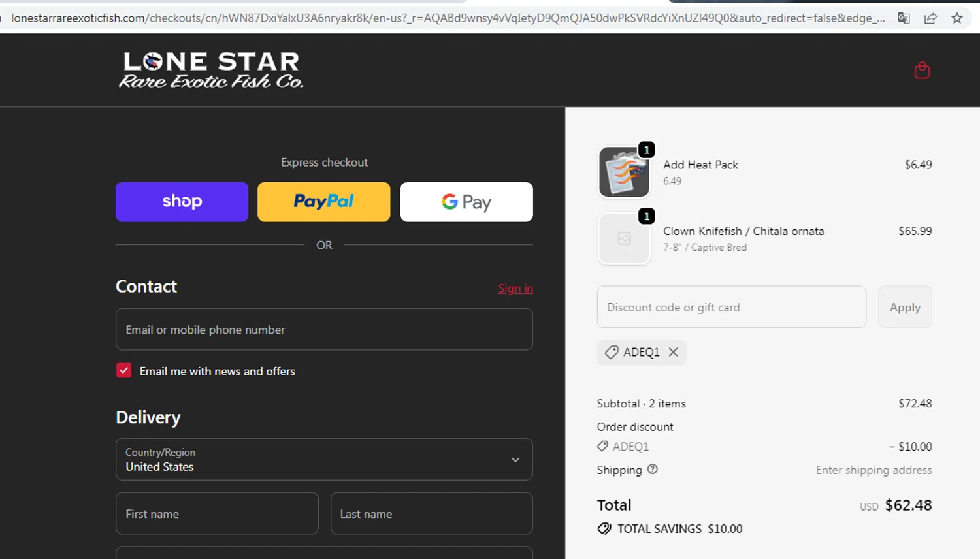Click the $62.48 total amount

tap(908, 505)
